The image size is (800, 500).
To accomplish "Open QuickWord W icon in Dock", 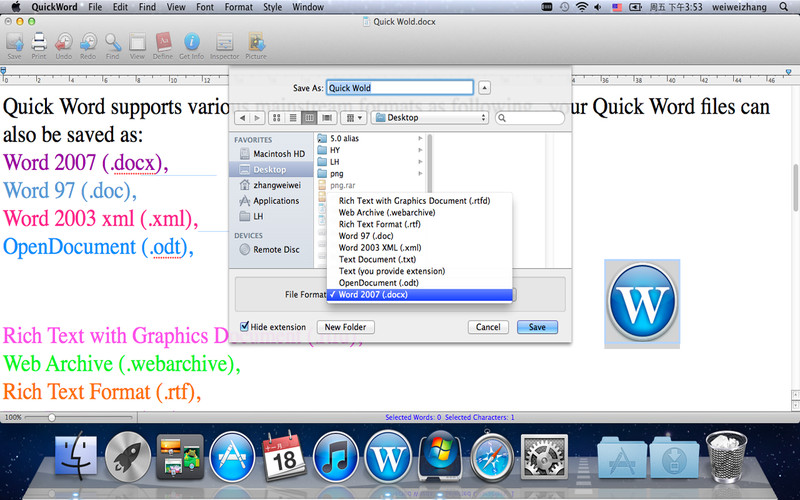I will point(388,457).
